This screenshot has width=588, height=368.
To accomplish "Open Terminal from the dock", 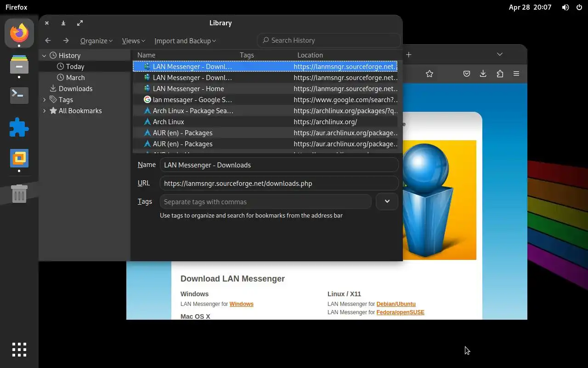I will pyautogui.click(x=19, y=95).
